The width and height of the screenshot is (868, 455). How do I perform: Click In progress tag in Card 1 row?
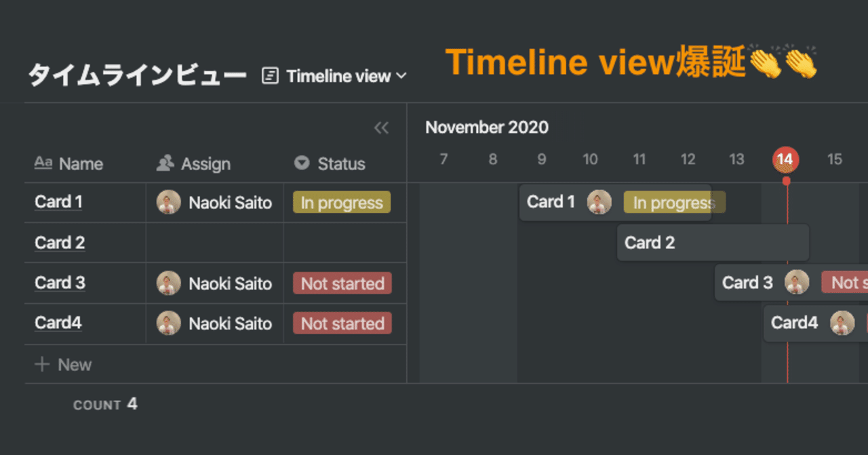342,203
